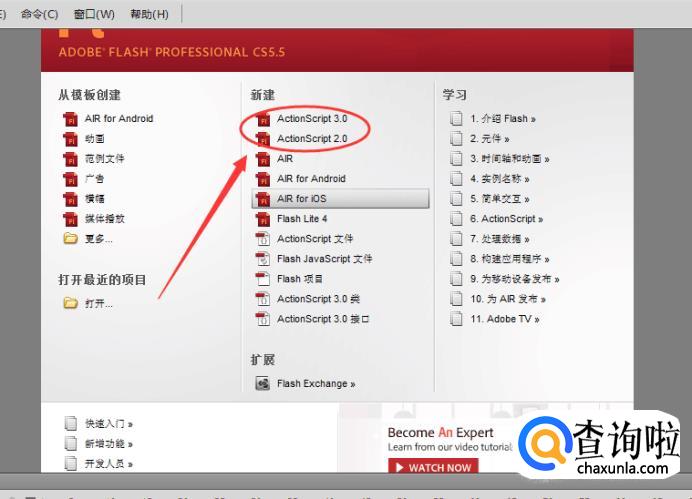Viewport: 692px width, 499px height.
Task: Open lesson 2. 元件
Action: 489,139
